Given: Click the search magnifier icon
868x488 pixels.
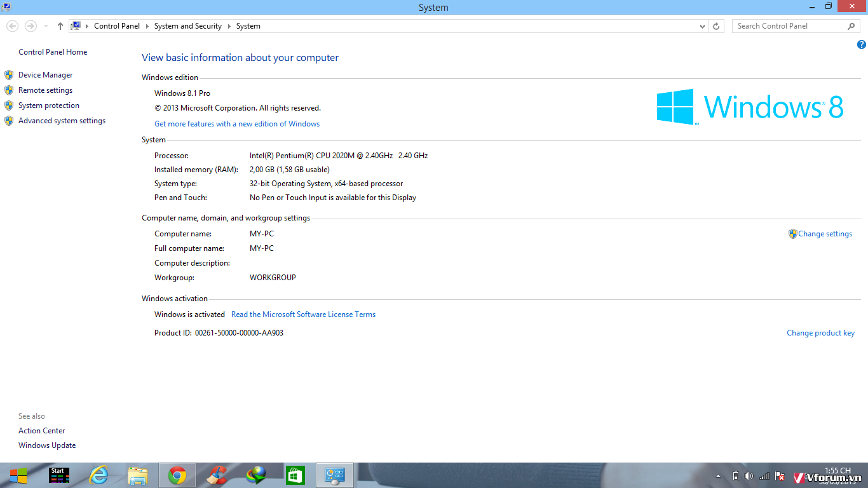Looking at the screenshot, I should [x=851, y=26].
